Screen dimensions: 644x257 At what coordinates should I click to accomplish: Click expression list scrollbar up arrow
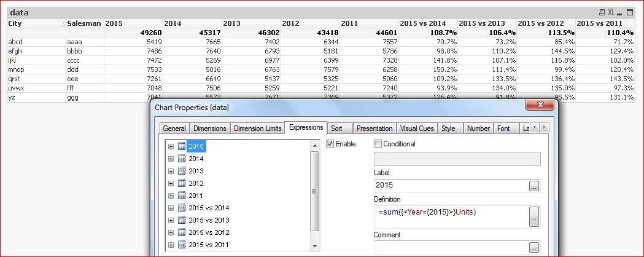point(315,145)
